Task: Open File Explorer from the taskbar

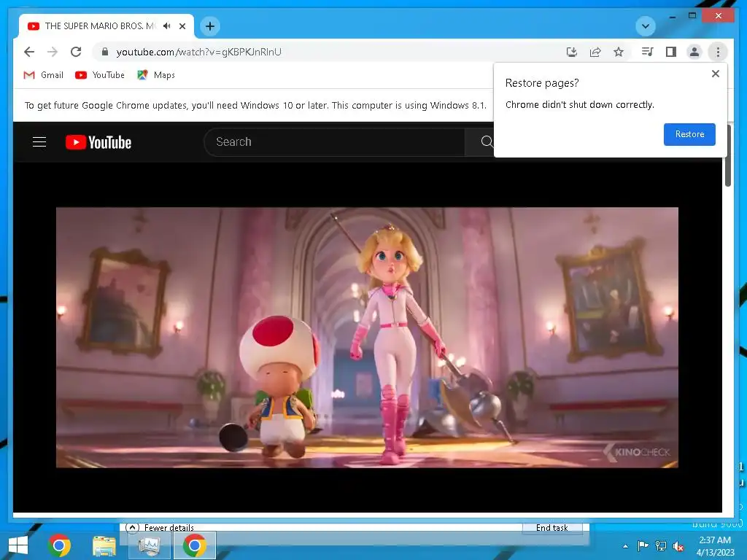Action: 104,545
